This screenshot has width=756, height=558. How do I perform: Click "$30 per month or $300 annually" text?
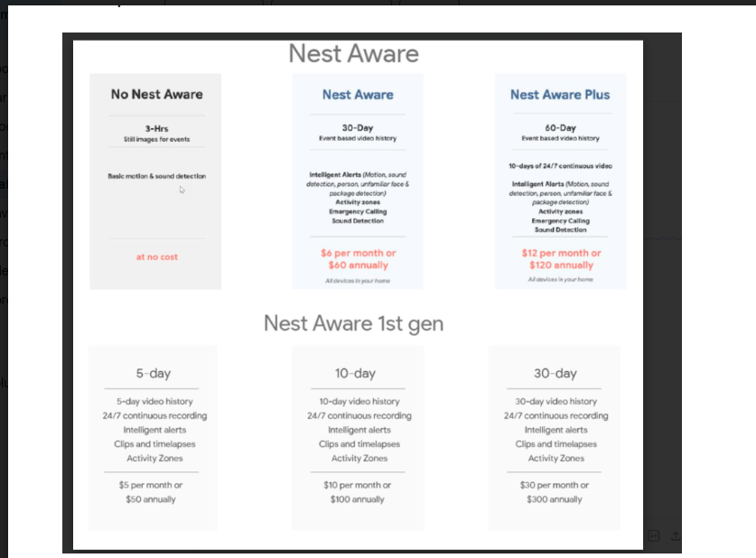tap(555, 492)
